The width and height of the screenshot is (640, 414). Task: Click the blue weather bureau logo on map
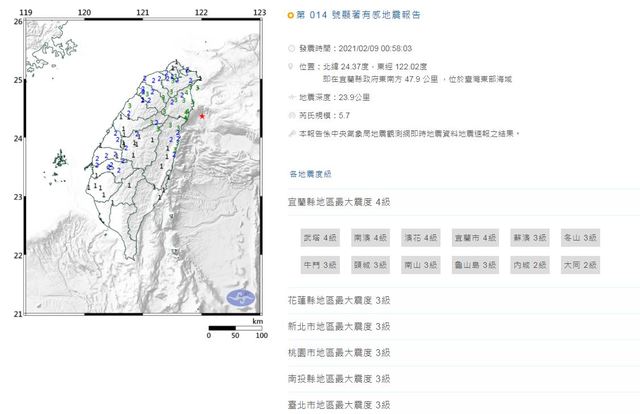pos(241,298)
